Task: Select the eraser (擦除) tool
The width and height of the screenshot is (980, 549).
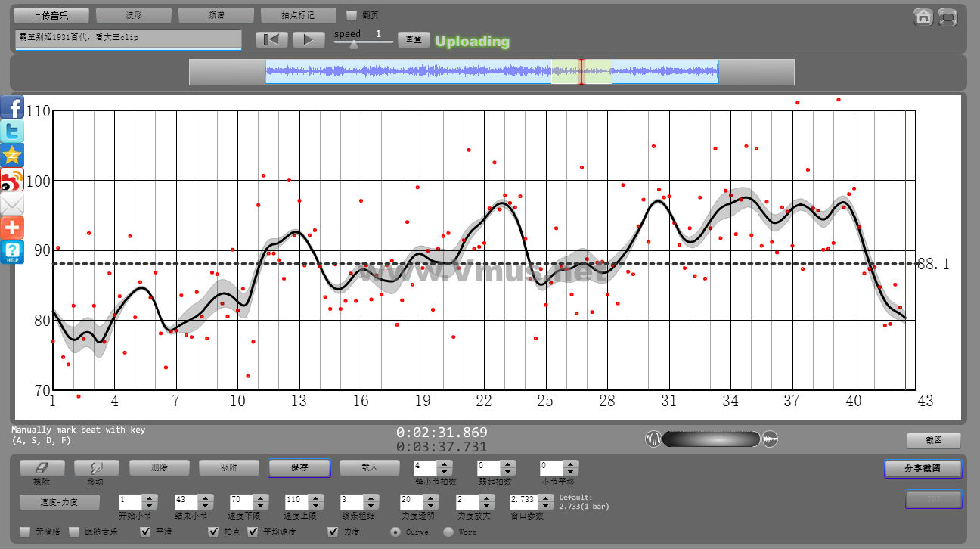Action: pos(42,468)
